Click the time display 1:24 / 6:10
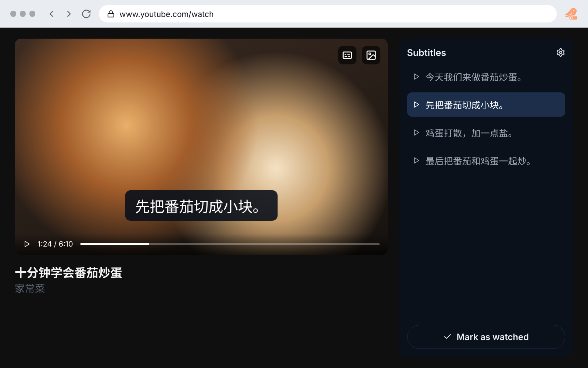This screenshot has height=368, width=588. [x=55, y=244]
